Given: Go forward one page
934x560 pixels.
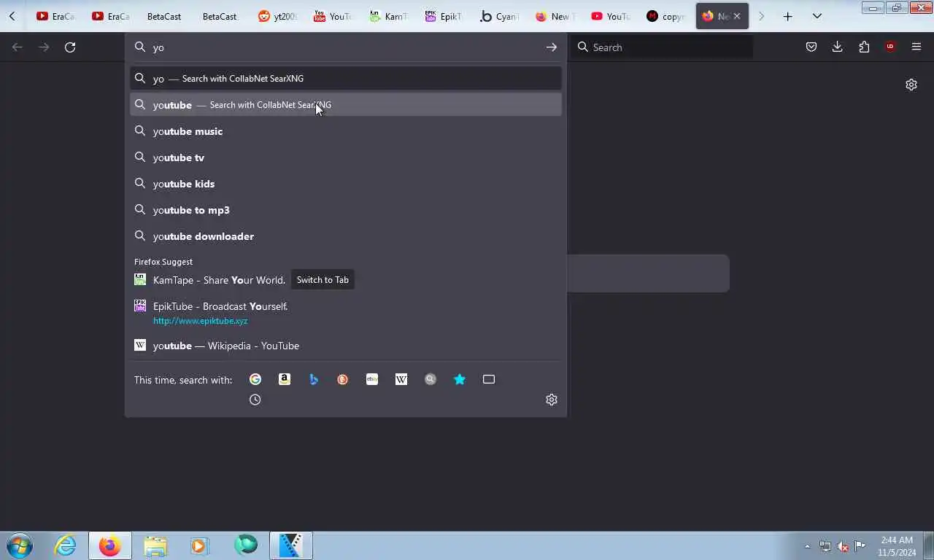Looking at the screenshot, I should pyautogui.click(x=44, y=47).
